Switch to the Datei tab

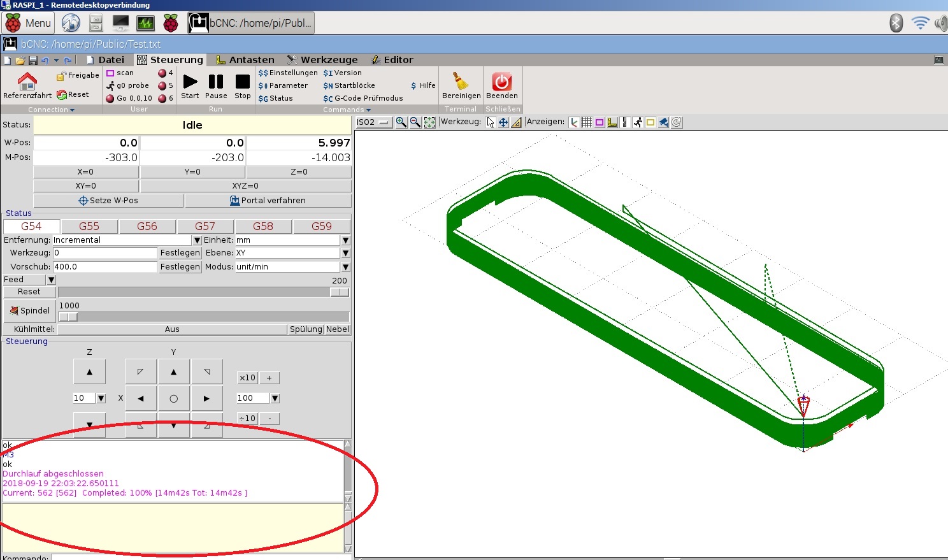106,60
